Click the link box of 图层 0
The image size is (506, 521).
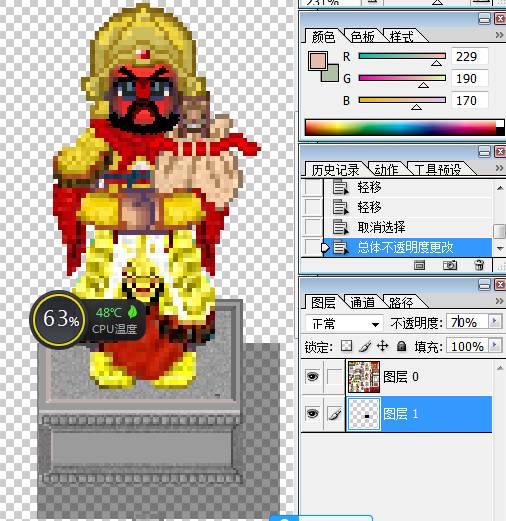pyautogui.click(x=334, y=377)
